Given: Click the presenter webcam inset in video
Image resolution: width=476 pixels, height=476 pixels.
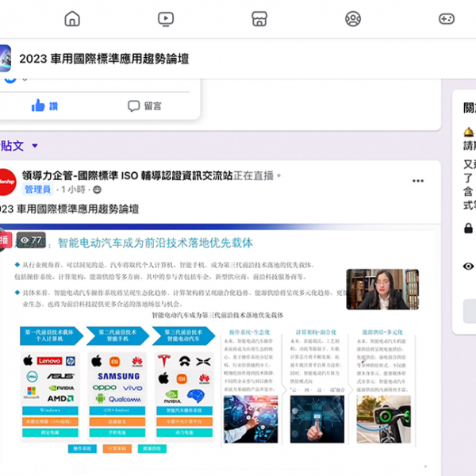Looking at the screenshot, I should (x=382, y=289).
